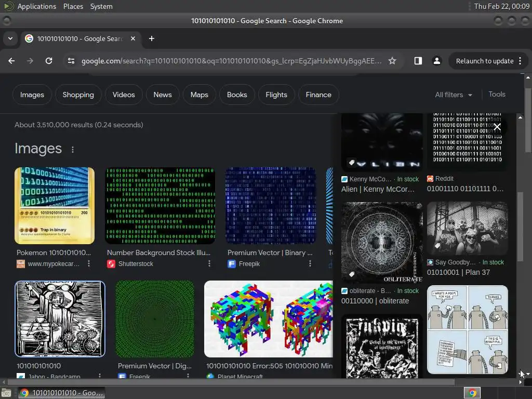
Task: Select the Finance filter chip
Action: point(318,95)
